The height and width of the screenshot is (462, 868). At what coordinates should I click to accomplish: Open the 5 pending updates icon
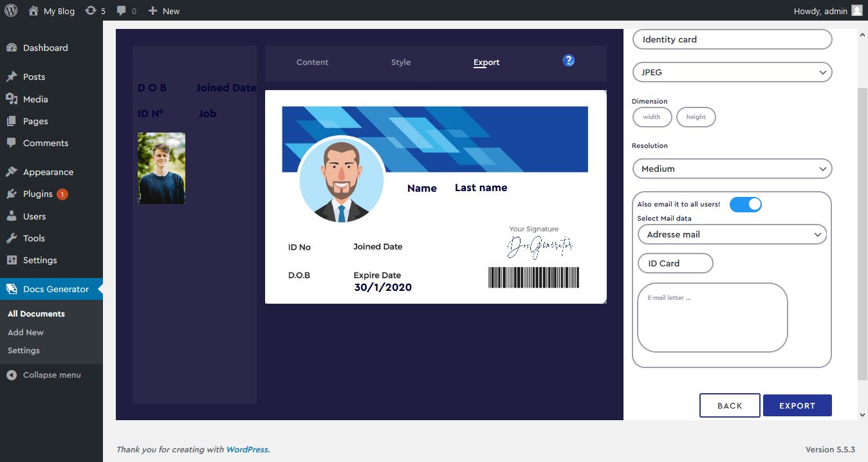[91, 11]
